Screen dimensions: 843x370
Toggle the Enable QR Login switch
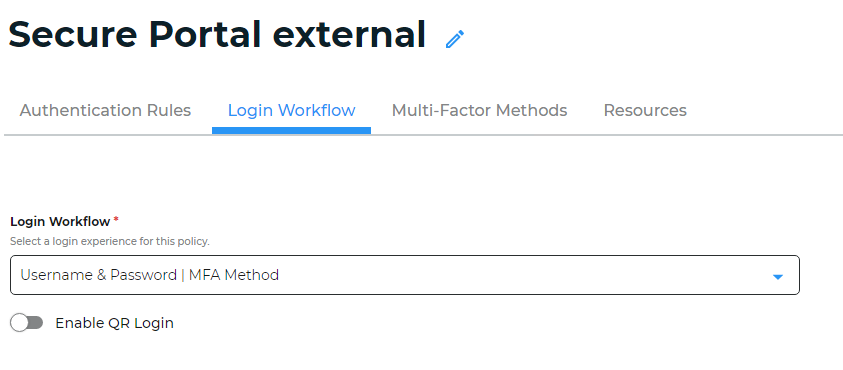click(x=26, y=323)
